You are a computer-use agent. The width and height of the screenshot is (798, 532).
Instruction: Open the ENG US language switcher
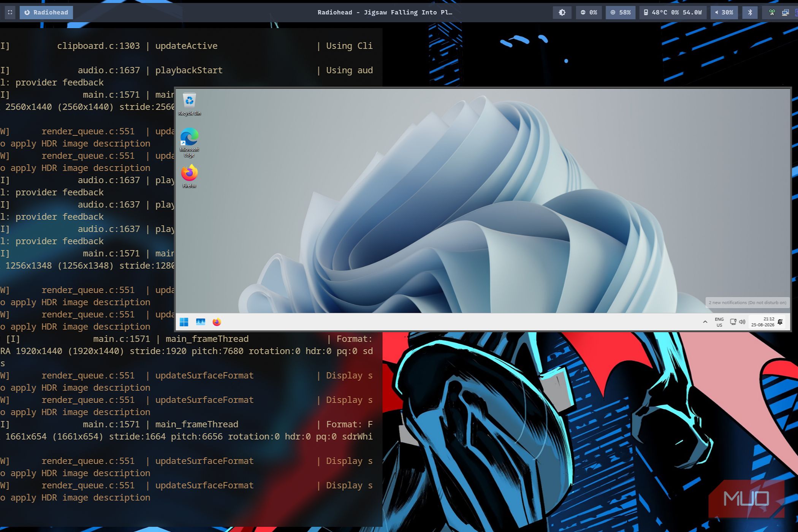click(719, 322)
